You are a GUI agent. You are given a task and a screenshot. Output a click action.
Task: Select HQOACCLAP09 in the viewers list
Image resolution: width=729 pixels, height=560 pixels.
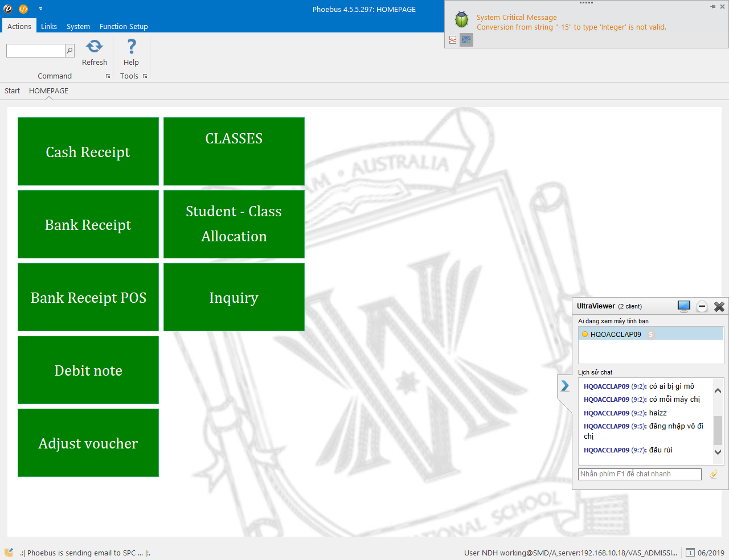click(x=616, y=334)
